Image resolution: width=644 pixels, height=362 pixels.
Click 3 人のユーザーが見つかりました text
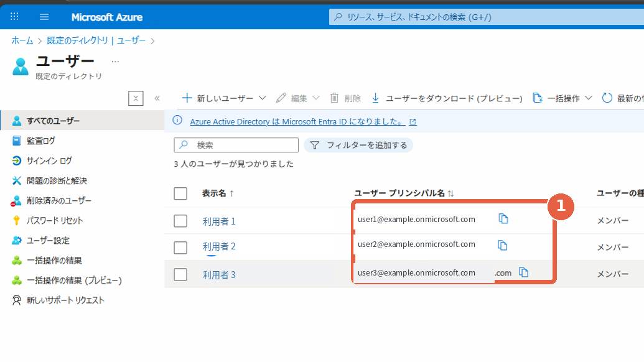coord(234,164)
